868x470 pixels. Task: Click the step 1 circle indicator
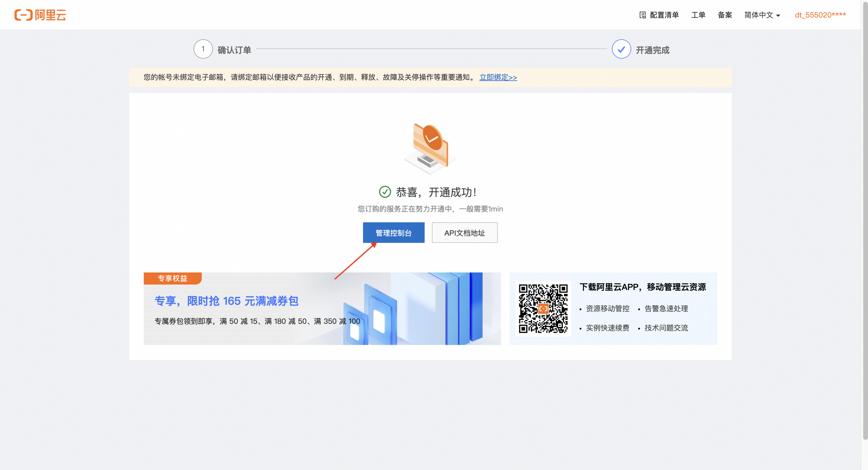(203, 49)
